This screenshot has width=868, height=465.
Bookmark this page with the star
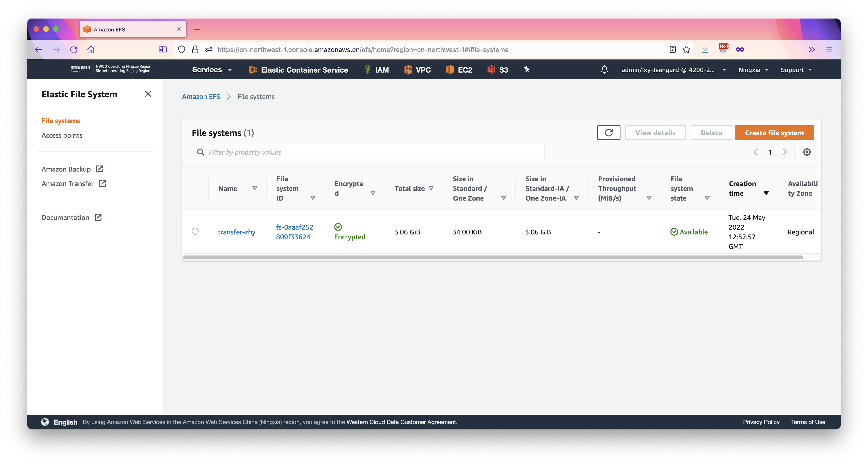pyautogui.click(x=686, y=50)
